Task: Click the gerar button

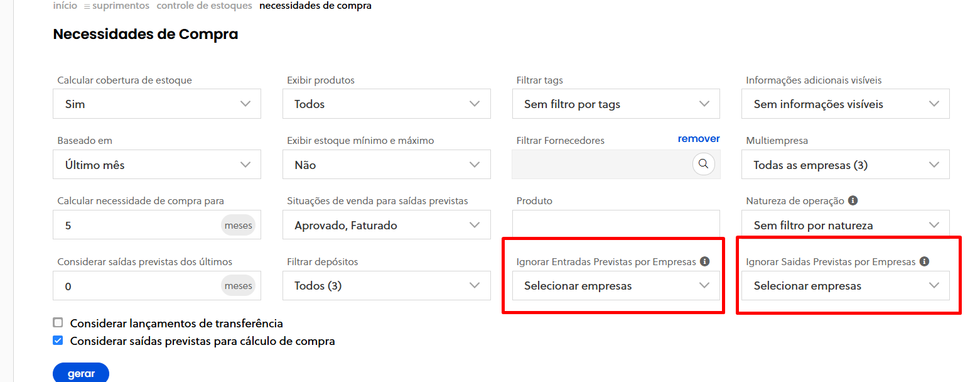Action: point(81,373)
